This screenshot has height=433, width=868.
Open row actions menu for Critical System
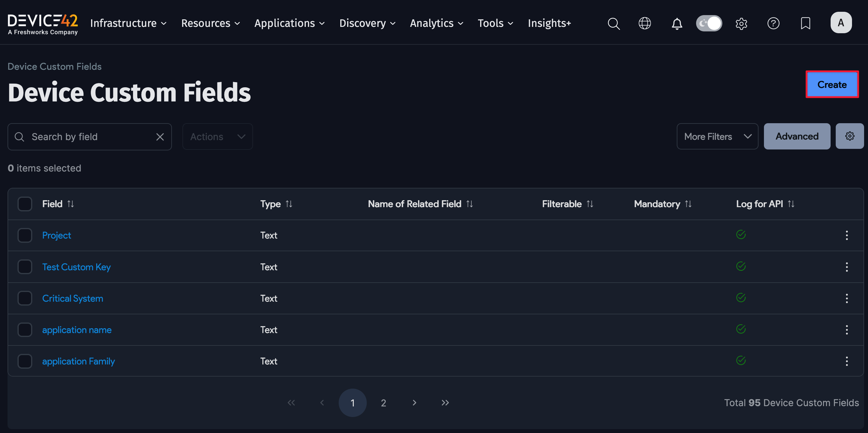coord(847,298)
